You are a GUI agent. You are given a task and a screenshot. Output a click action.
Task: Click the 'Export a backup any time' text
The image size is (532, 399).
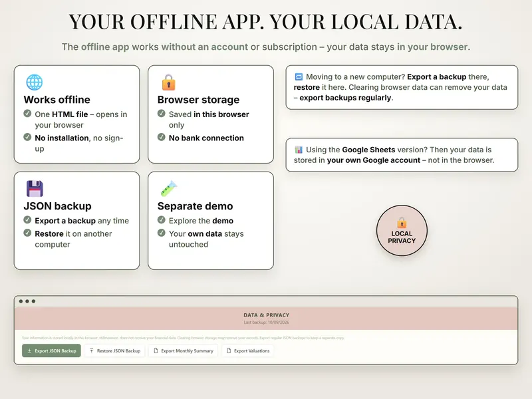pyautogui.click(x=82, y=221)
